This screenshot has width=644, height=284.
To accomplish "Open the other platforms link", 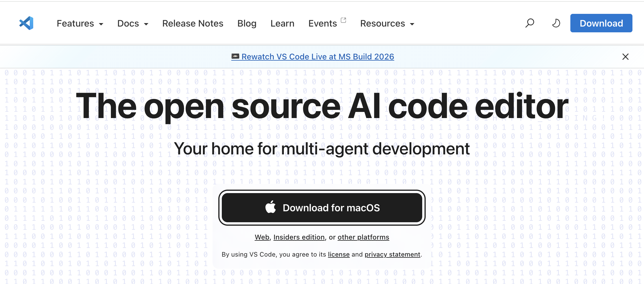I will click(x=363, y=237).
